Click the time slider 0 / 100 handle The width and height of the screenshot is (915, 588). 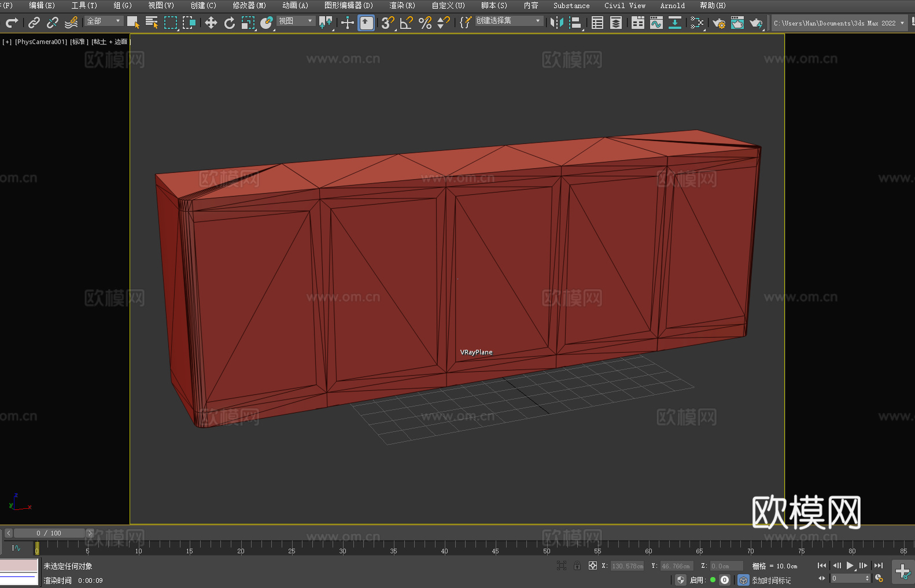click(49, 533)
